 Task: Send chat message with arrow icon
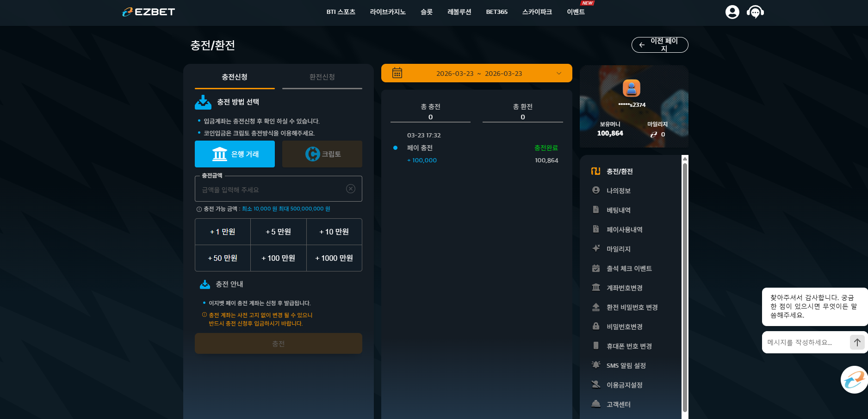[857, 342]
